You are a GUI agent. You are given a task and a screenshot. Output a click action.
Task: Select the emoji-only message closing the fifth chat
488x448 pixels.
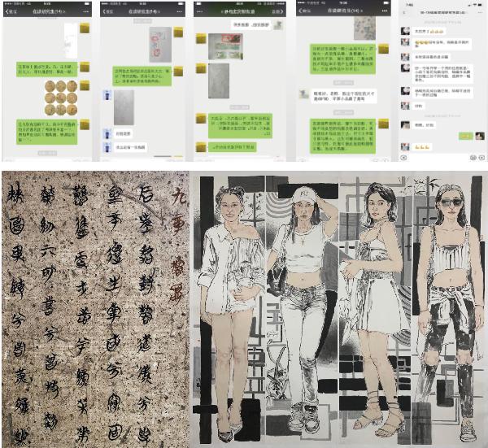(423, 147)
